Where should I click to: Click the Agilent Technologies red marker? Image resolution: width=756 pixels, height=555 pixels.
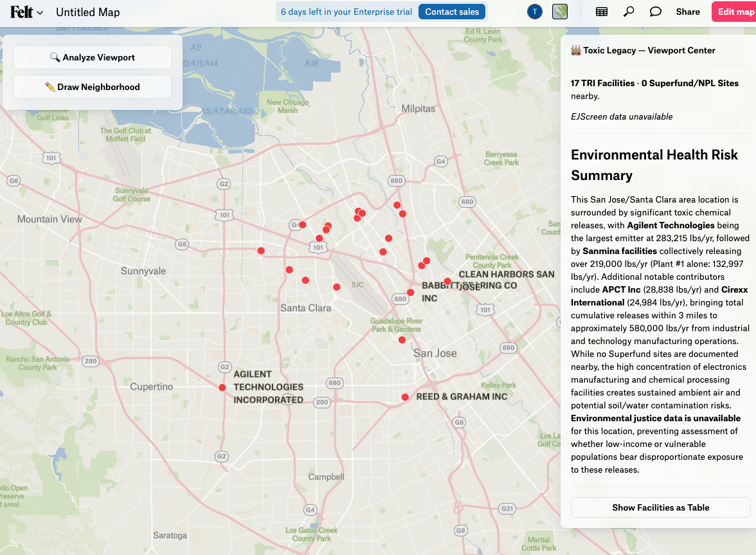tap(222, 387)
